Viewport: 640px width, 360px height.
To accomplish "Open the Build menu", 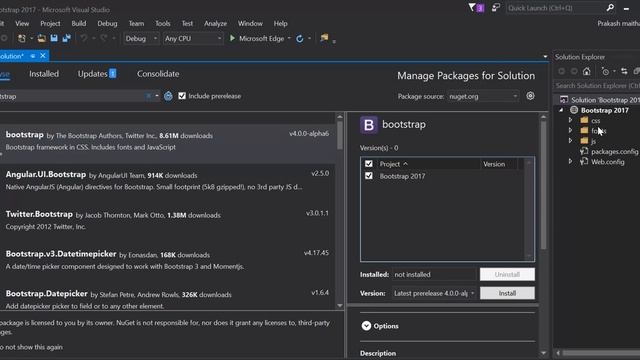I will [x=79, y=23].
